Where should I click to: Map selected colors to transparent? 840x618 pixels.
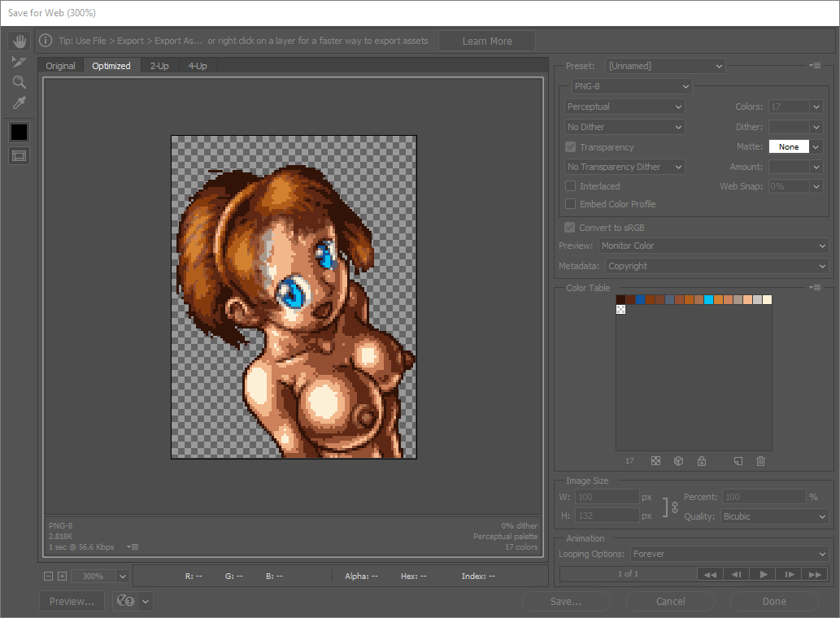655,461
